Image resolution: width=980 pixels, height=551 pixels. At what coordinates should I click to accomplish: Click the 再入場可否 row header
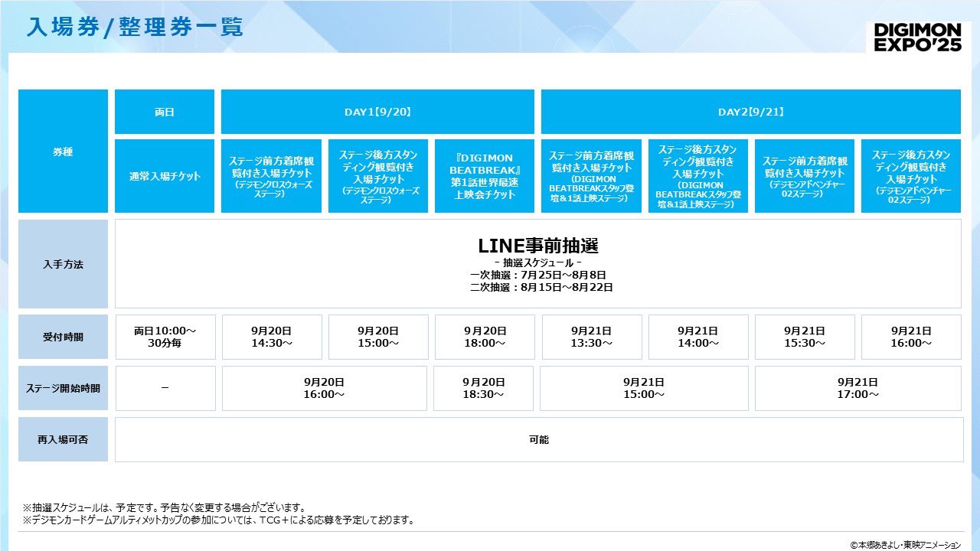click(63, 439)
